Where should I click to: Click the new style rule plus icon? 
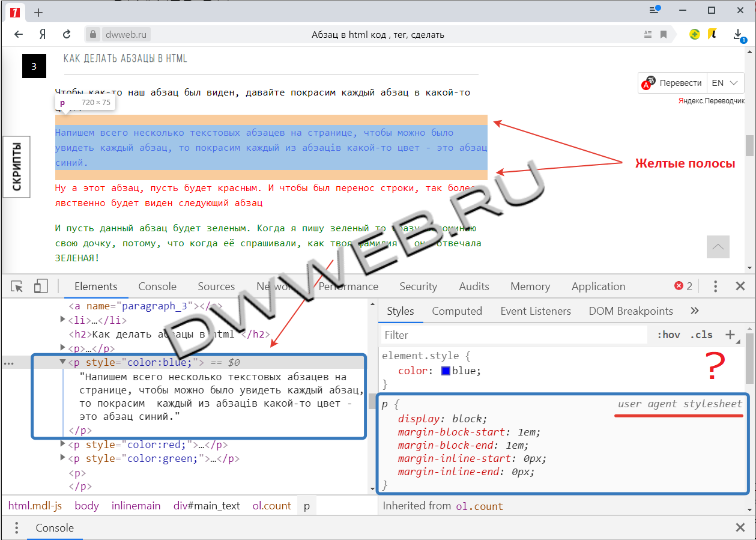coord(730,335)
